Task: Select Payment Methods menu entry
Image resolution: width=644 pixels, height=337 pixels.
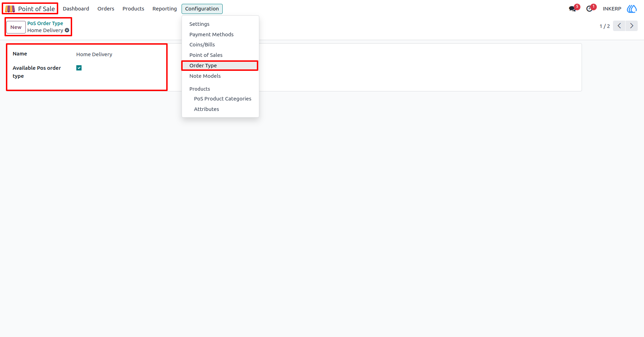Action: 220,35
